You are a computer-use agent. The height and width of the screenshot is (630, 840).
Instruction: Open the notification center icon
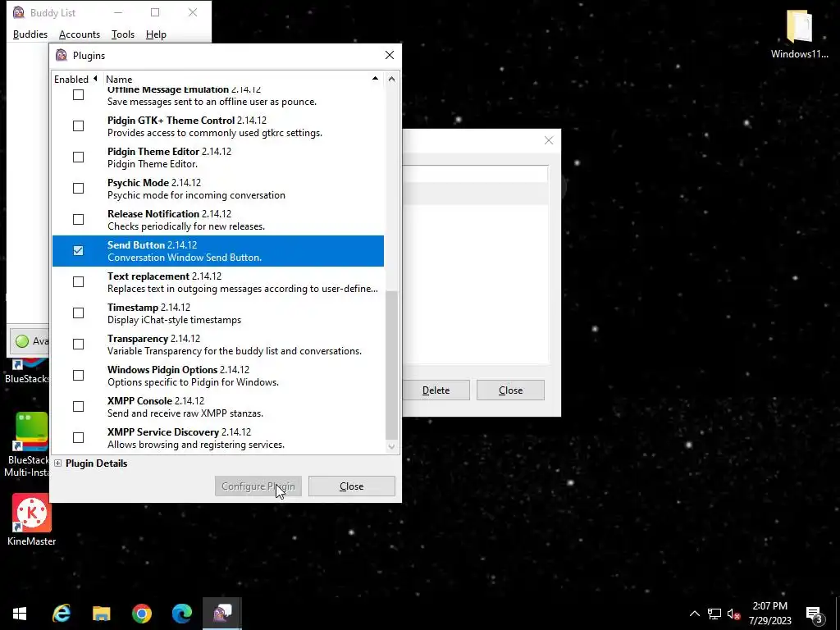coord(815,614)
